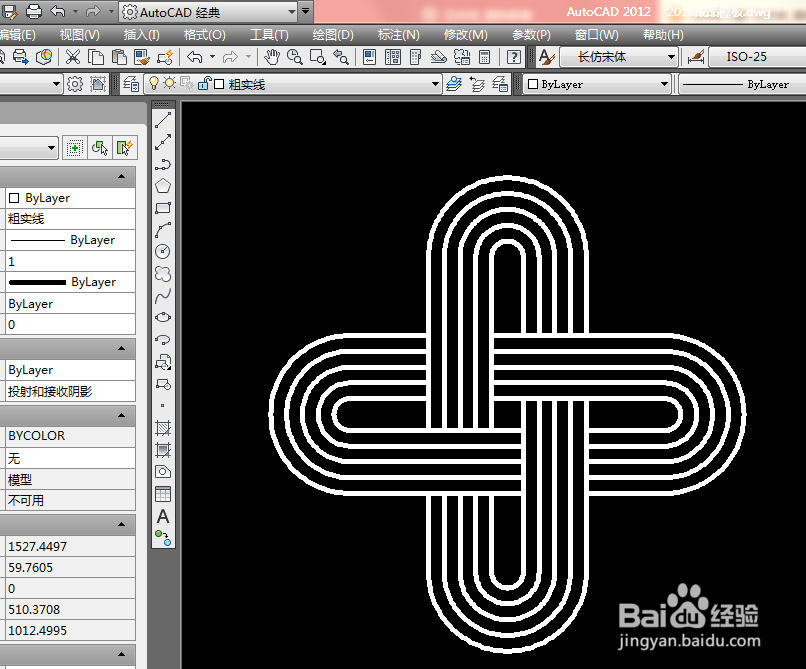Select the Hatch tool
806x669 pixels.
click(x=163, y=428)
